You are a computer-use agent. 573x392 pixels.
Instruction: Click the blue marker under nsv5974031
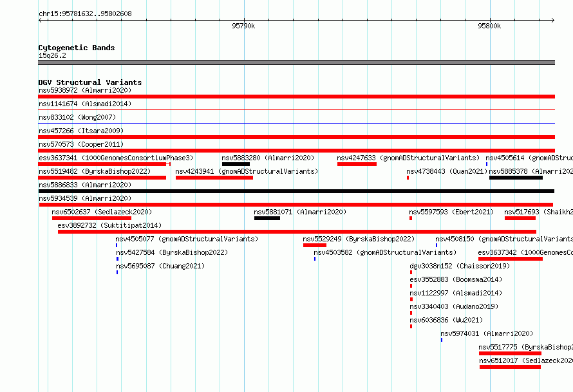click(x=442, y=340)
